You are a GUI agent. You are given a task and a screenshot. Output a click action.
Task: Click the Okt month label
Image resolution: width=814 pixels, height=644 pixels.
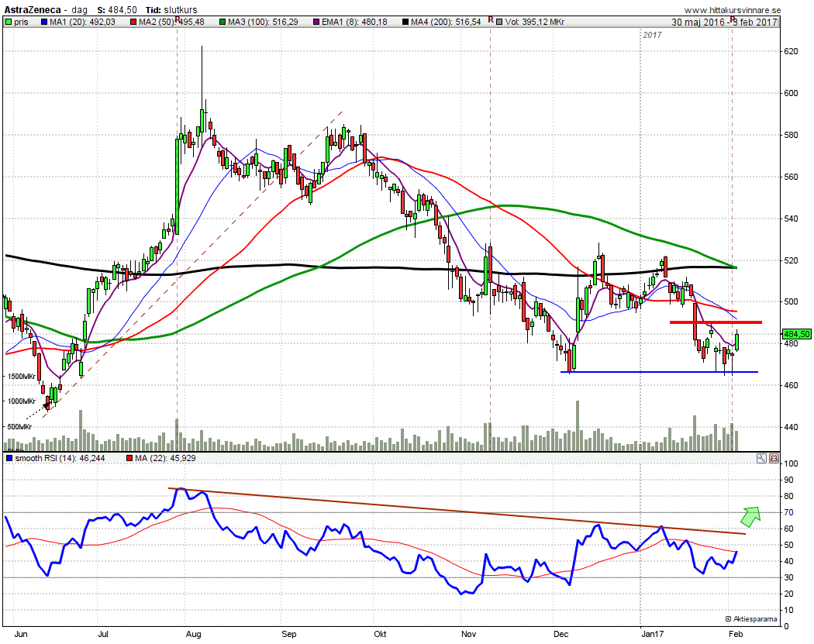[380, 634]
